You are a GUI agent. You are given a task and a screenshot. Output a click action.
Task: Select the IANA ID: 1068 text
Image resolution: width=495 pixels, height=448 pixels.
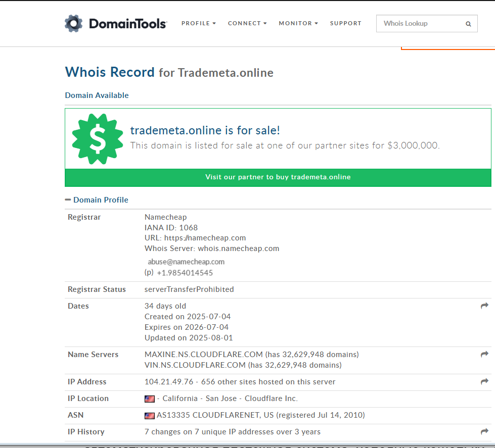tap(171, 228)
